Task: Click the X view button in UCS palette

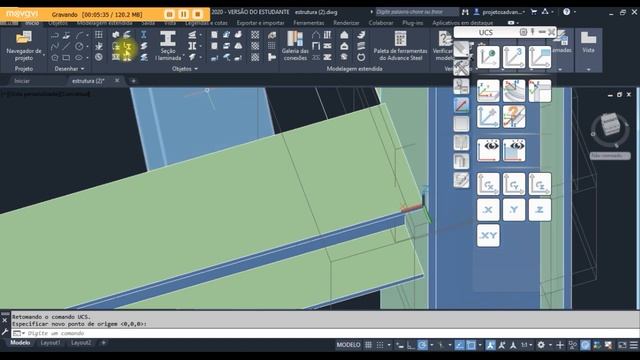Action: (488, 210)
